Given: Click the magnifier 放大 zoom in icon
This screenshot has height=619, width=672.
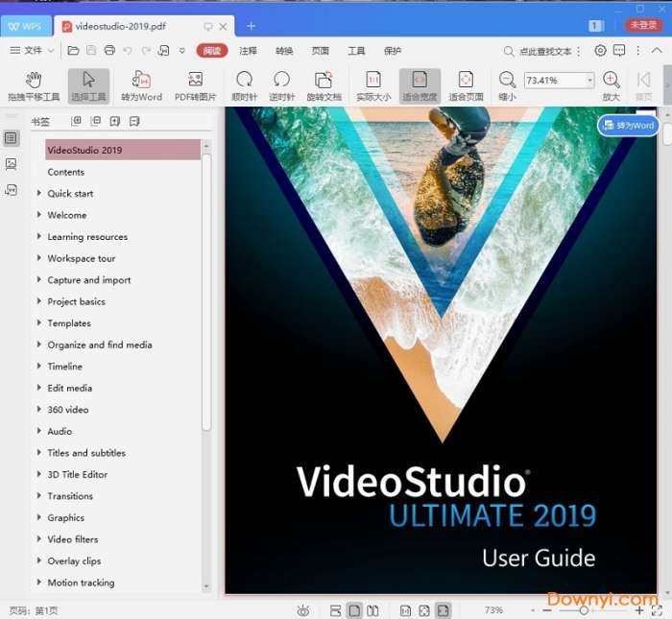Looking at the screenshot, I should (612, 85).
